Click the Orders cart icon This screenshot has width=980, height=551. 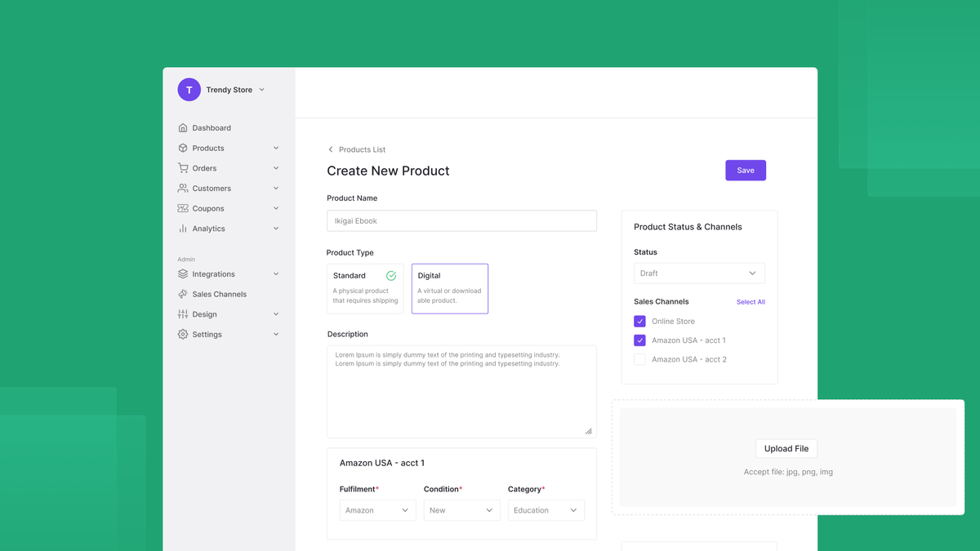point(183,168)
